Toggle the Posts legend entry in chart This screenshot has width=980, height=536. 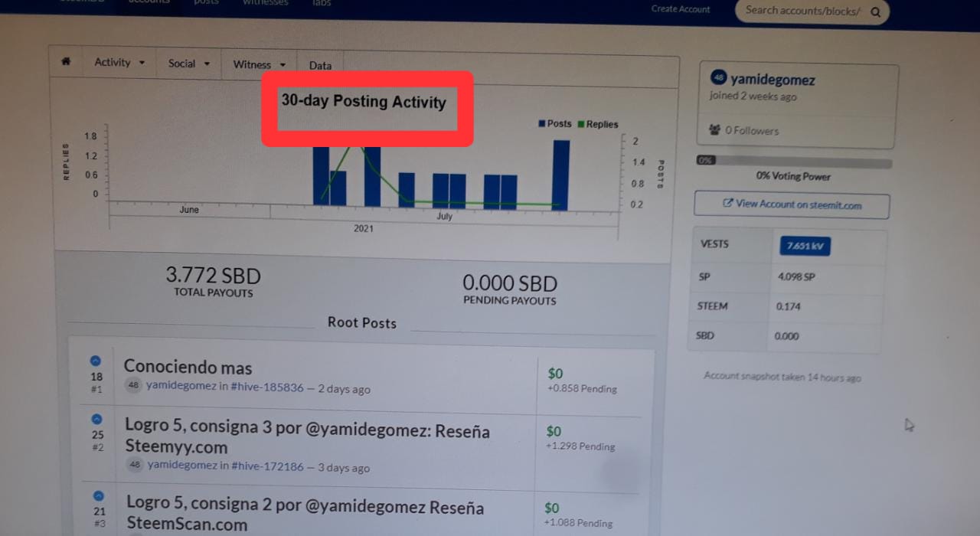[x=555, y=123]
